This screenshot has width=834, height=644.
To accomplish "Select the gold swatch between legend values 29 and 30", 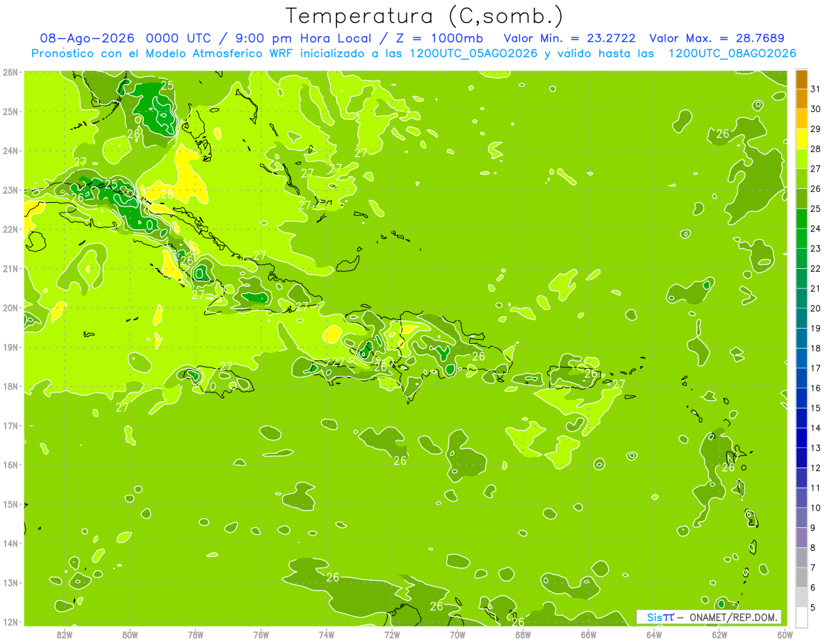I will tap(801, 119).
